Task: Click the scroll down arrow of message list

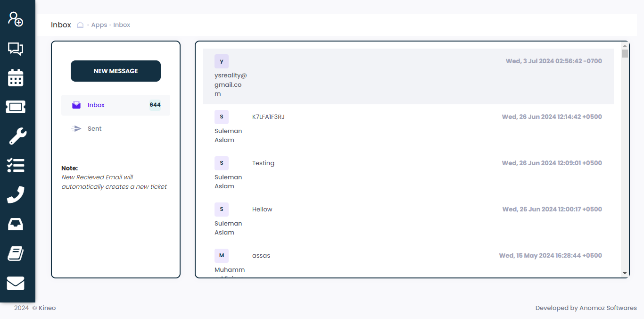Action: click(625, 273)
